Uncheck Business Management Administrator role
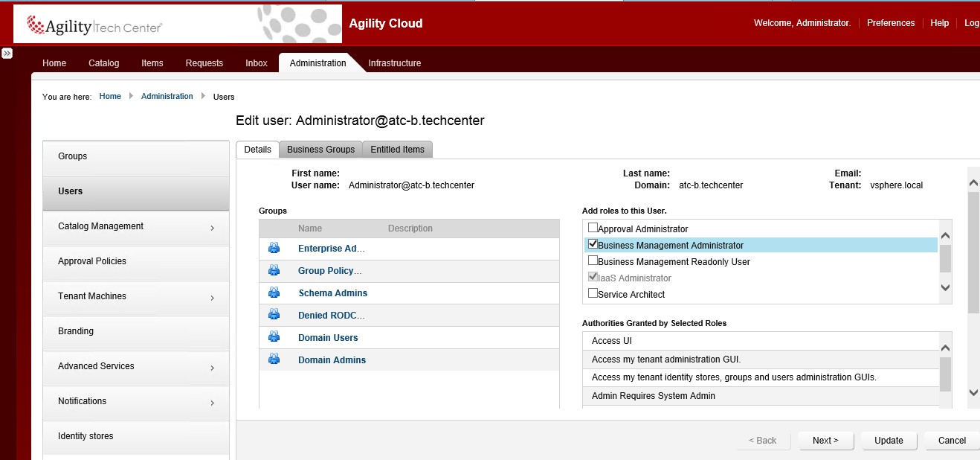The width and height of the screenshot is (980, 460). tap(593, 244)
